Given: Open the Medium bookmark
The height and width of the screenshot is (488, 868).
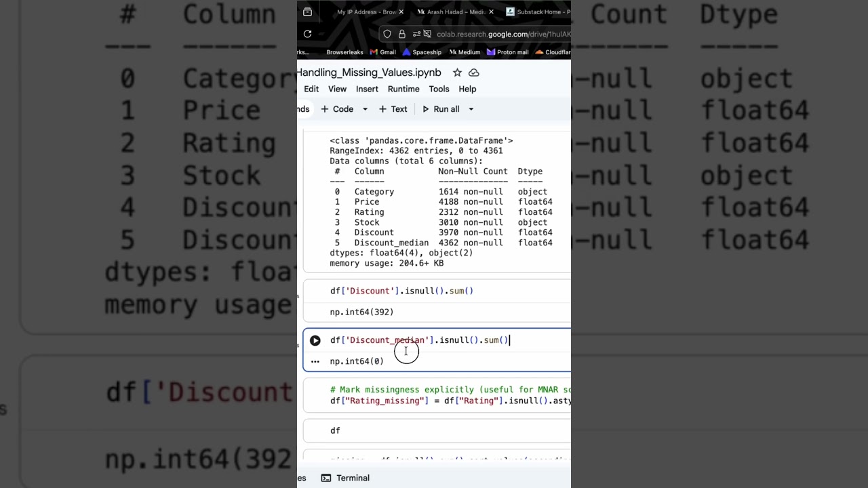Looking at the screenshot, I should tap(464, 52).
